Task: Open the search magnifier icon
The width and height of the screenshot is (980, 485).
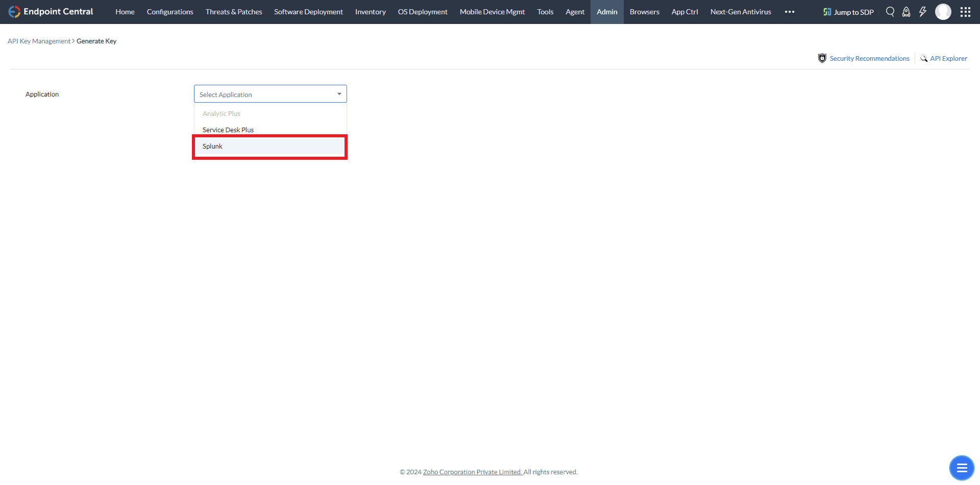Action: [890, 12]
